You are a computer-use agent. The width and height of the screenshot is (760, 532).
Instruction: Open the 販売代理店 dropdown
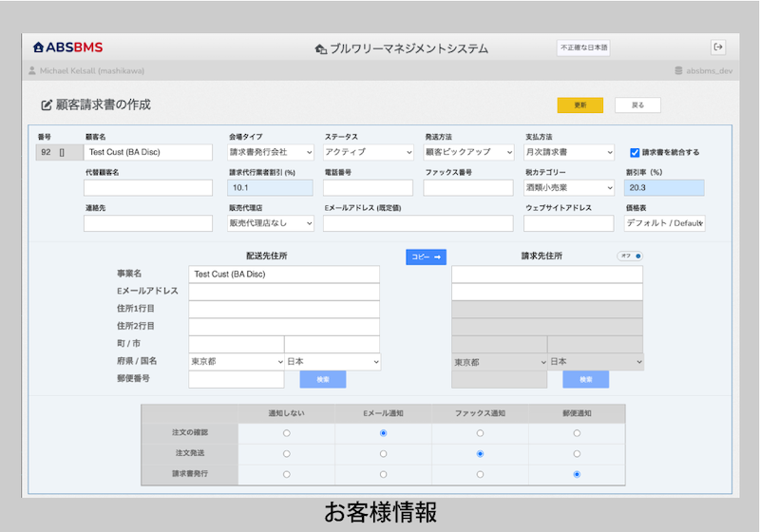point(271,223)
